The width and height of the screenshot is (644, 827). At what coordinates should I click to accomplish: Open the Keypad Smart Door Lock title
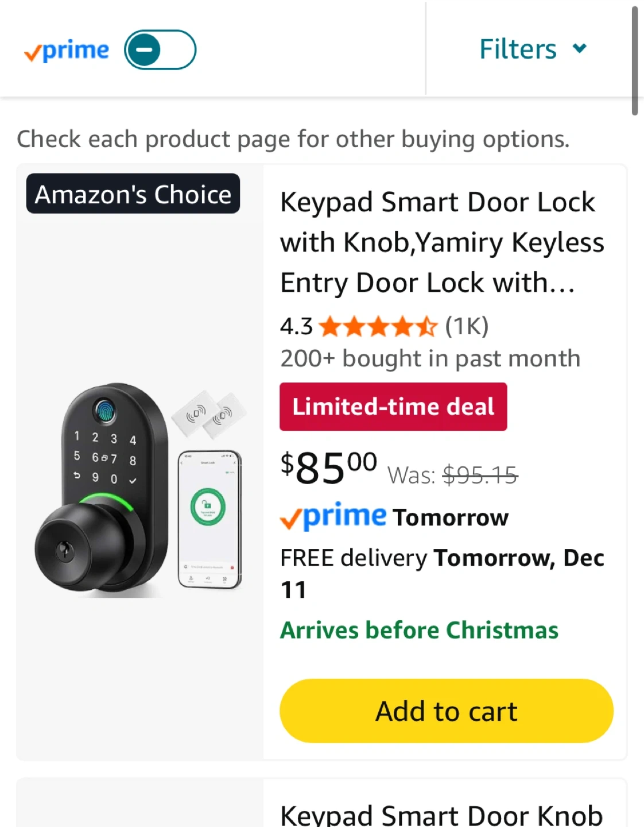[441, 242]
